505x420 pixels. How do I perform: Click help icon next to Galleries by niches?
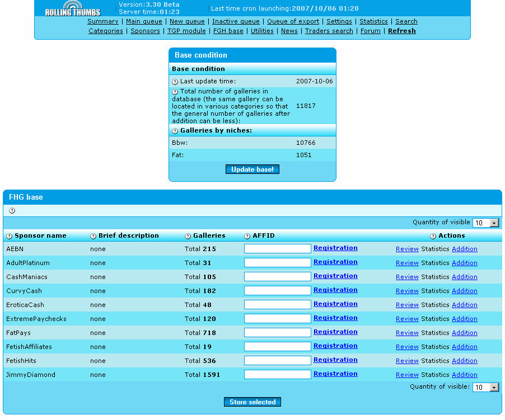(175, 131)
